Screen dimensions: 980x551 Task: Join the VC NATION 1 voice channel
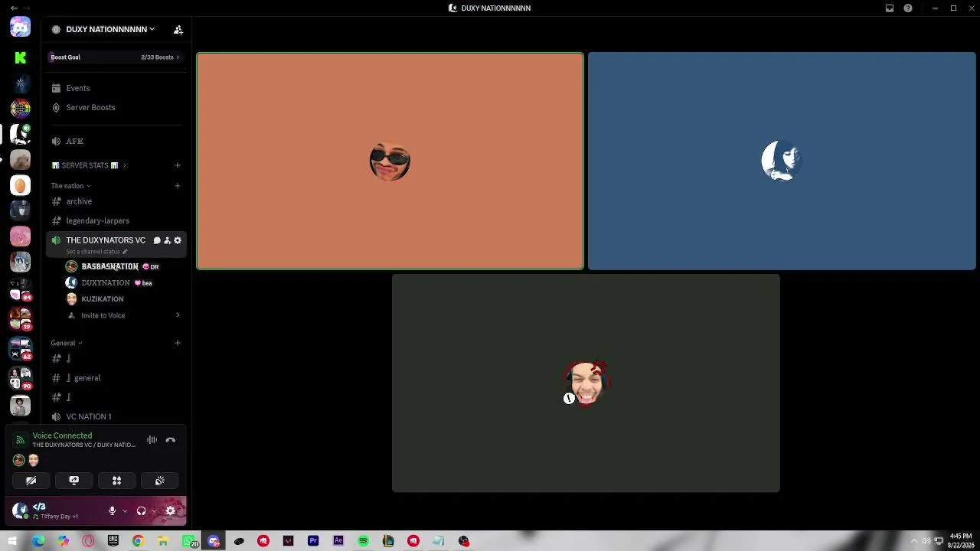coord(115,416)
